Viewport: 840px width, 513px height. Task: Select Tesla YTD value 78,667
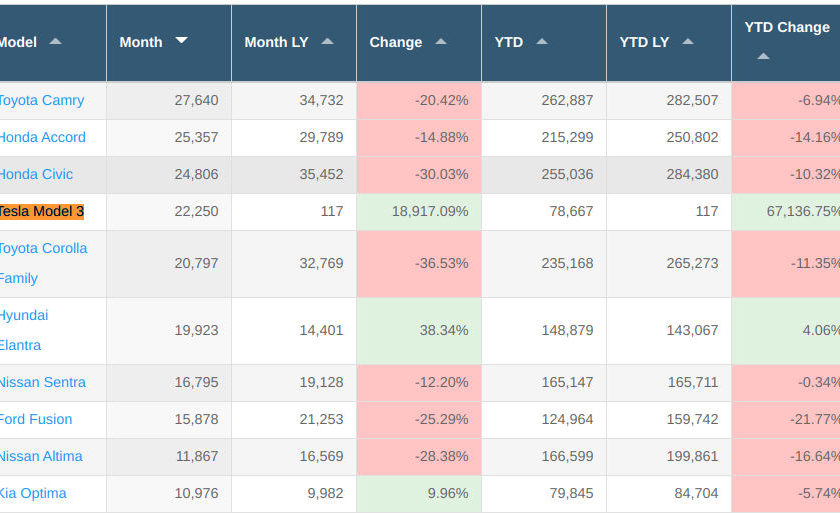[571, 211]
